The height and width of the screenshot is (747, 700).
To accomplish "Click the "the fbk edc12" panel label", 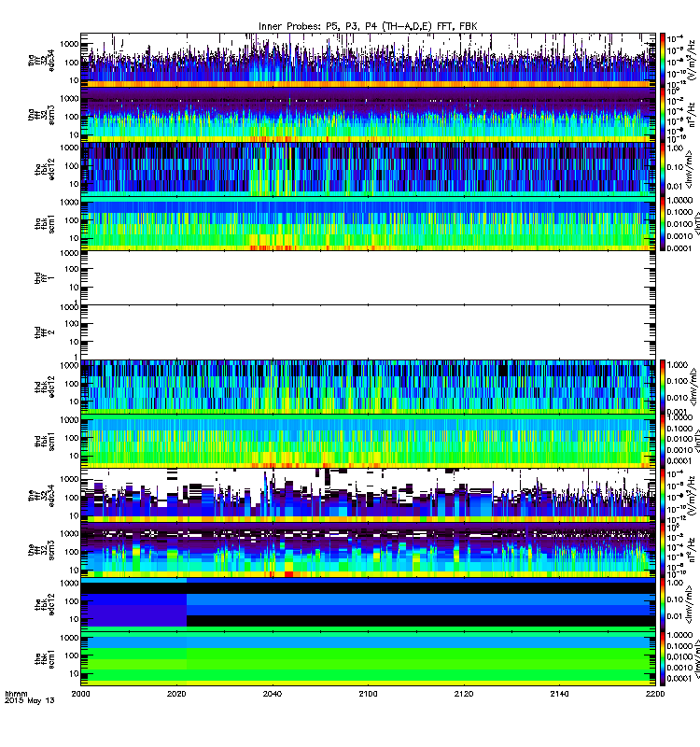I will (x=45, y=604).
